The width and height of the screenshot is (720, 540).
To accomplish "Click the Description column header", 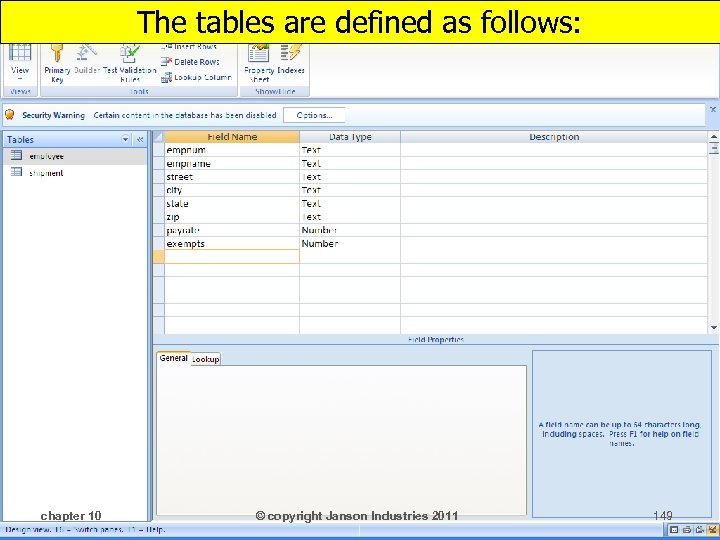I will click(554, 137).
